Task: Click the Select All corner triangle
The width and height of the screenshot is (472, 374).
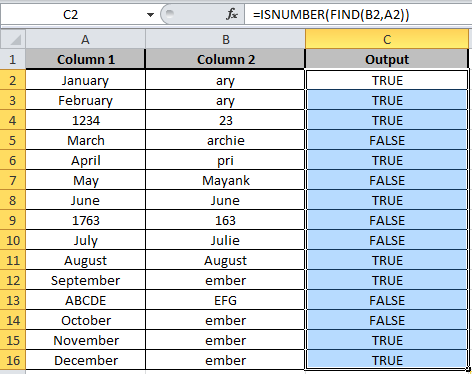Action: [x=13, y=39]
